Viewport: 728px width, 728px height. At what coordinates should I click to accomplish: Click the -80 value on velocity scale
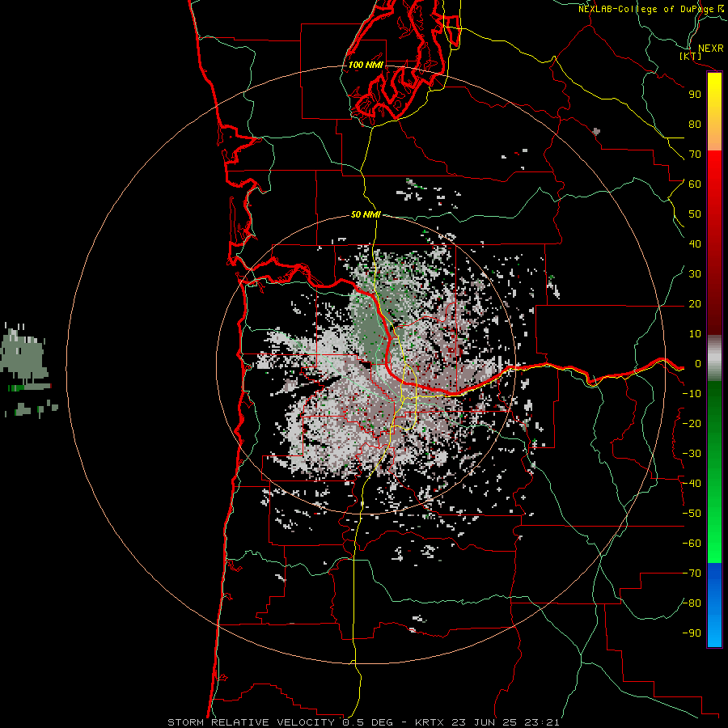click(692, 603)
